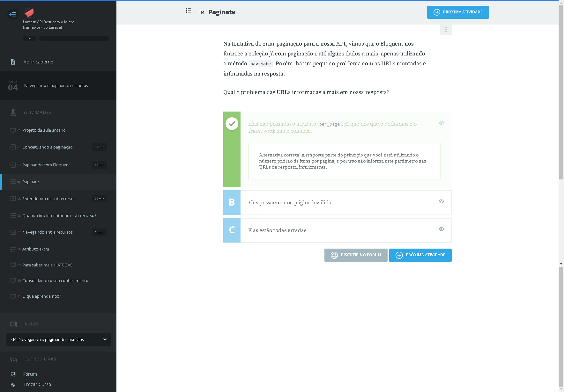
Task: Open the three-dot options menu
Action: (x=446, y=30)
